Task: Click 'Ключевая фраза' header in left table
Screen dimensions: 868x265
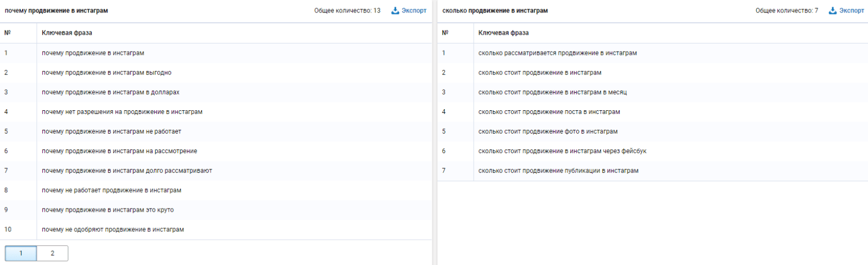Action: pos(67,33)
